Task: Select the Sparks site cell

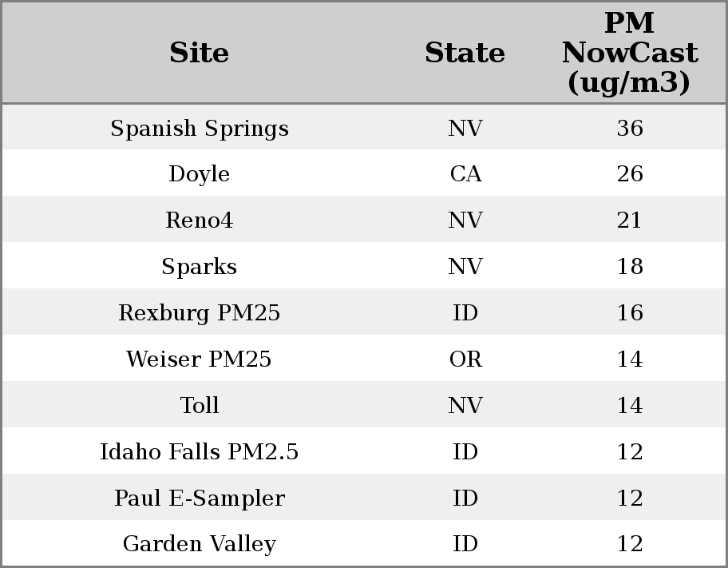Action: (200, 267)
